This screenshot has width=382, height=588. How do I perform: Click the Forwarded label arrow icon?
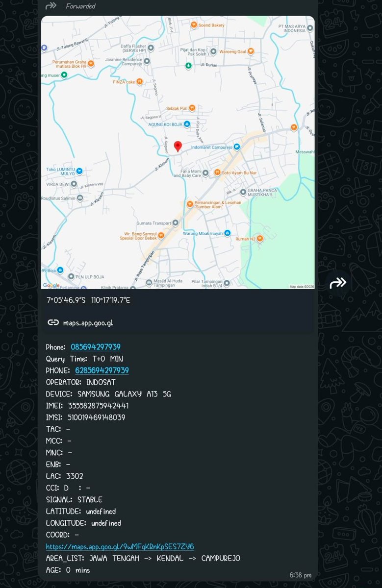(51, 6)
